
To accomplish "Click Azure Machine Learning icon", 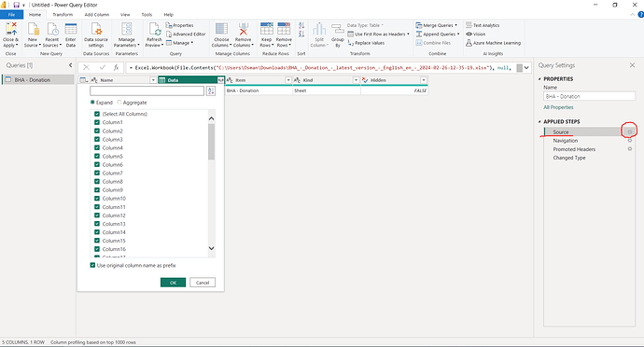I will (469, 43).
